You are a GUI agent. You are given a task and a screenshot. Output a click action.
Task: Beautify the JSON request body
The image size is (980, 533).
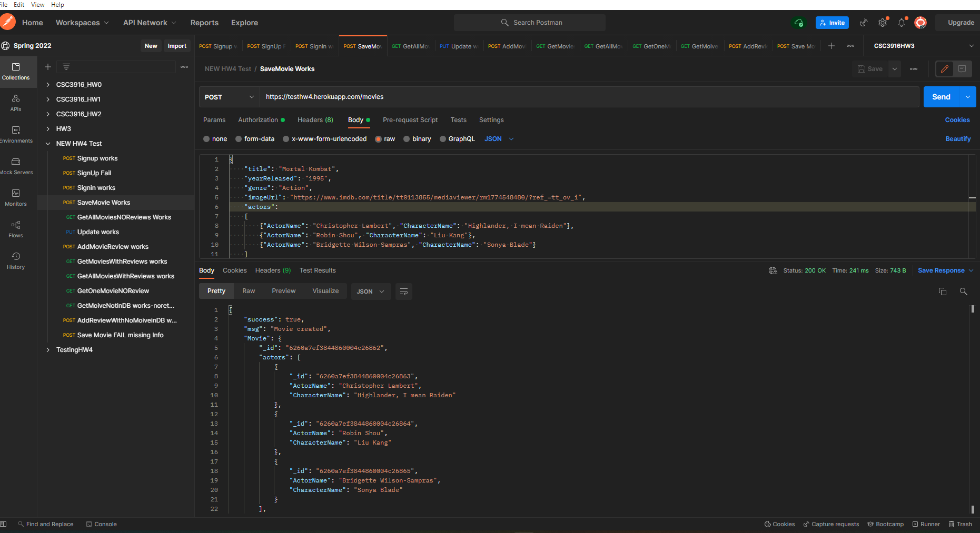958,138
